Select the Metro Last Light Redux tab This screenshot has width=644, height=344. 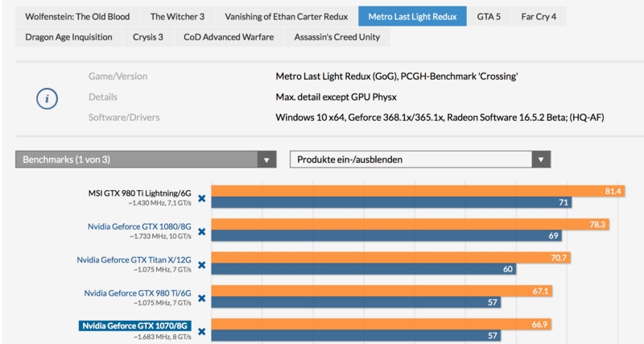[412, 16]
